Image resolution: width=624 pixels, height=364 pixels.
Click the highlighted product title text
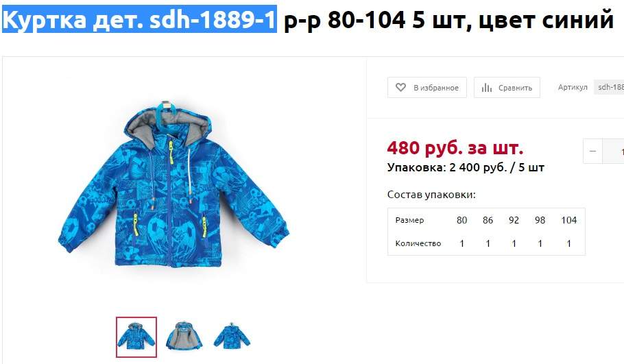[x=139, y=19]
